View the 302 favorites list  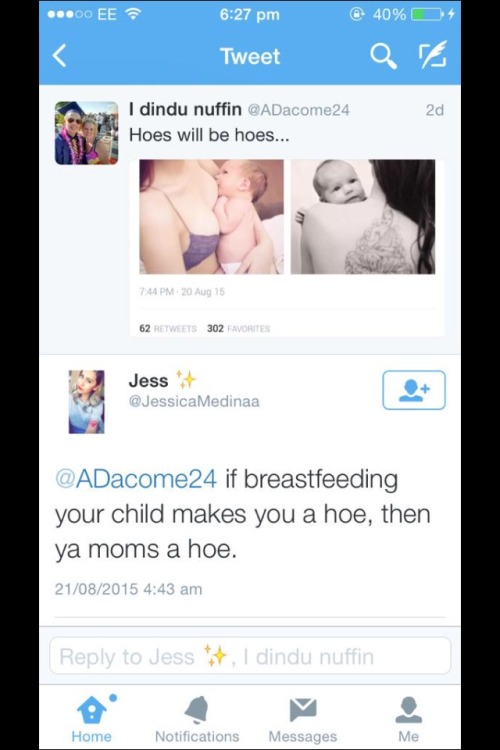coord(238,329)
